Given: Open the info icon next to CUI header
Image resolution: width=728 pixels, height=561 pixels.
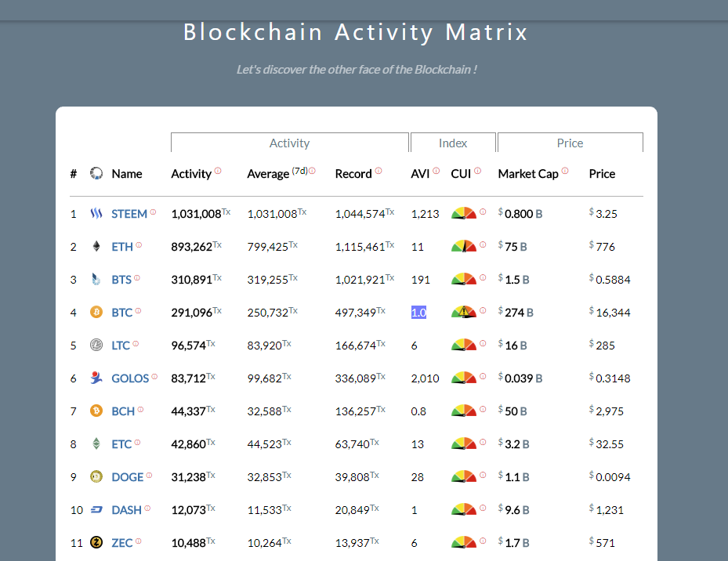Looking at the screenshot, I should 477,171.
